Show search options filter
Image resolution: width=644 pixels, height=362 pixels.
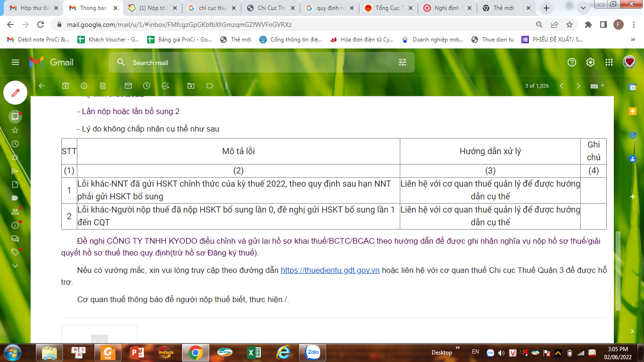coord(403,62)
